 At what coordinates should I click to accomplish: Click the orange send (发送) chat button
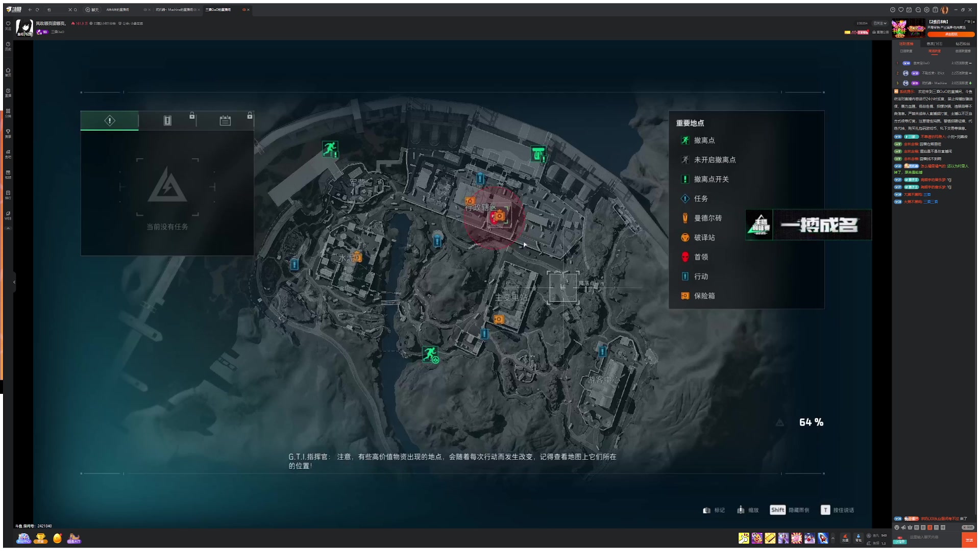(969, 540)
